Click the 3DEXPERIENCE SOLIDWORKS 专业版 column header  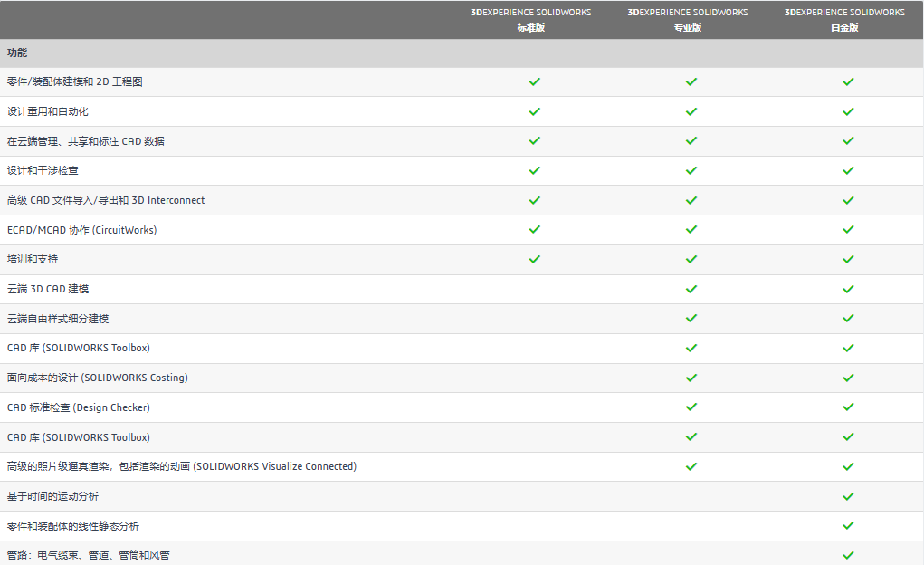tap(688, 19)
